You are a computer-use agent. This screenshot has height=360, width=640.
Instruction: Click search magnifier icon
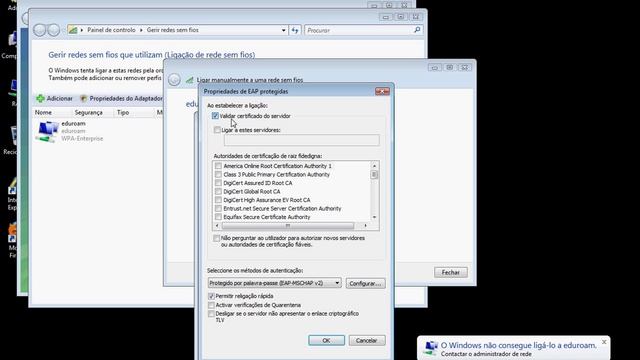point(417,30)
